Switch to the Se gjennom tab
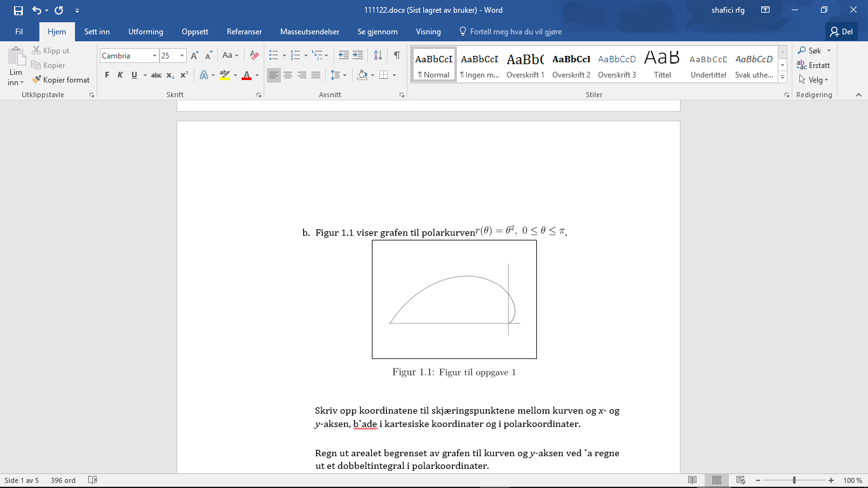Screen dimensions: 868x488 377,32
